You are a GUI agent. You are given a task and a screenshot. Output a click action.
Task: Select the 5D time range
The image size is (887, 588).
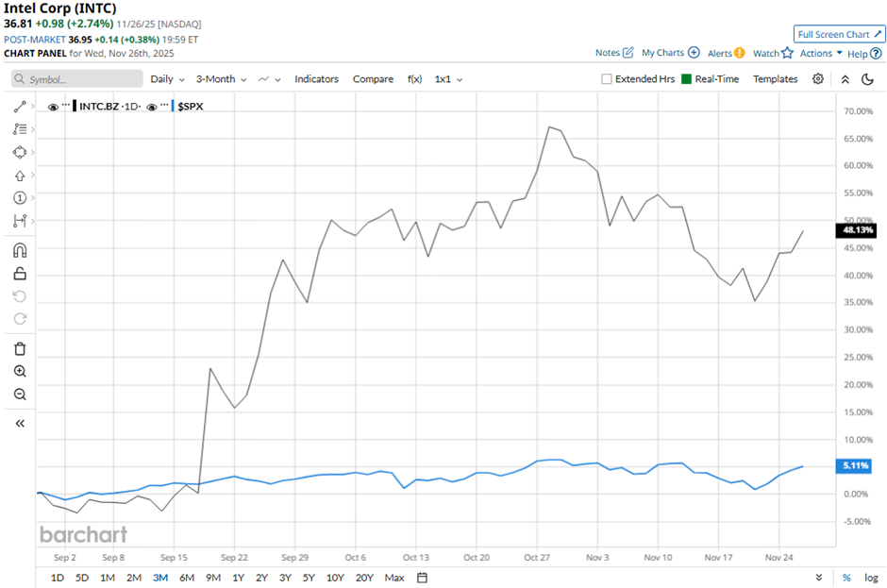pos(82,578)
